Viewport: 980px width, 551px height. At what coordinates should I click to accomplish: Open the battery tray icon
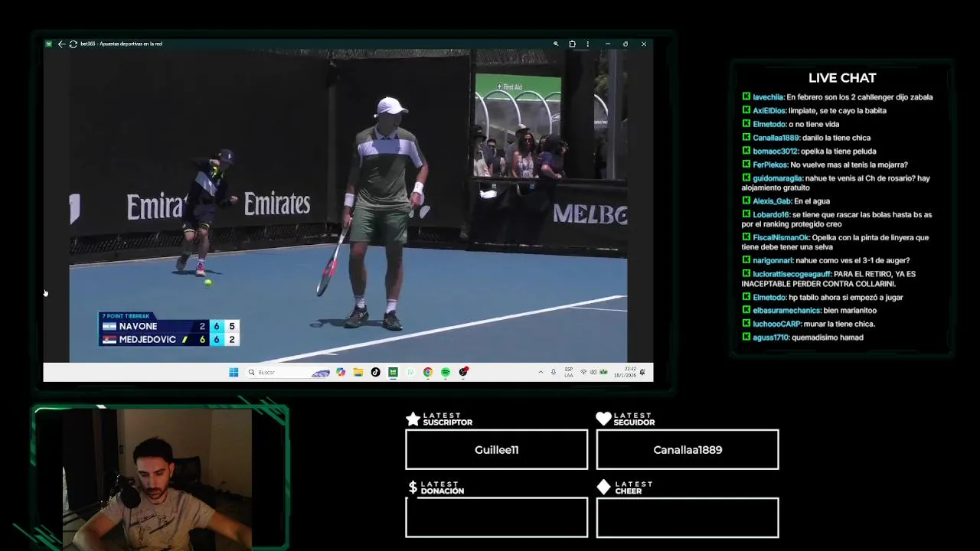tap(603, 372)
